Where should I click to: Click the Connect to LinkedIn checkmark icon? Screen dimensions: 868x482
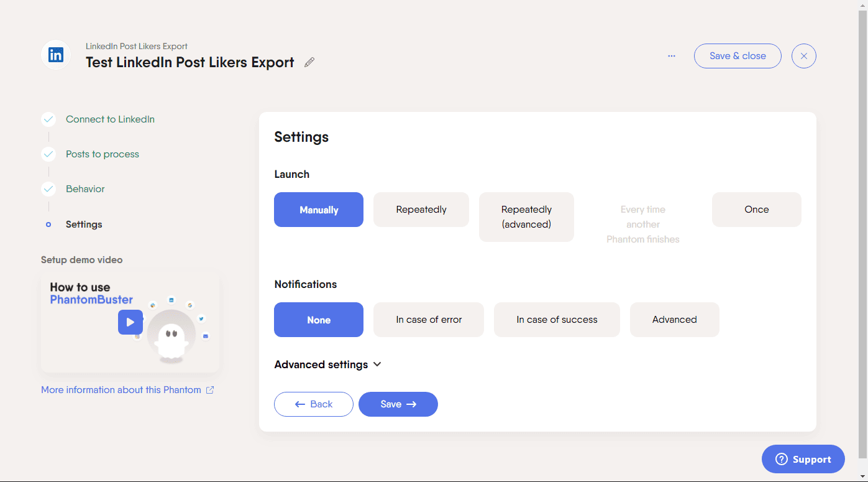pyautogui.click(x=48, y=119)
